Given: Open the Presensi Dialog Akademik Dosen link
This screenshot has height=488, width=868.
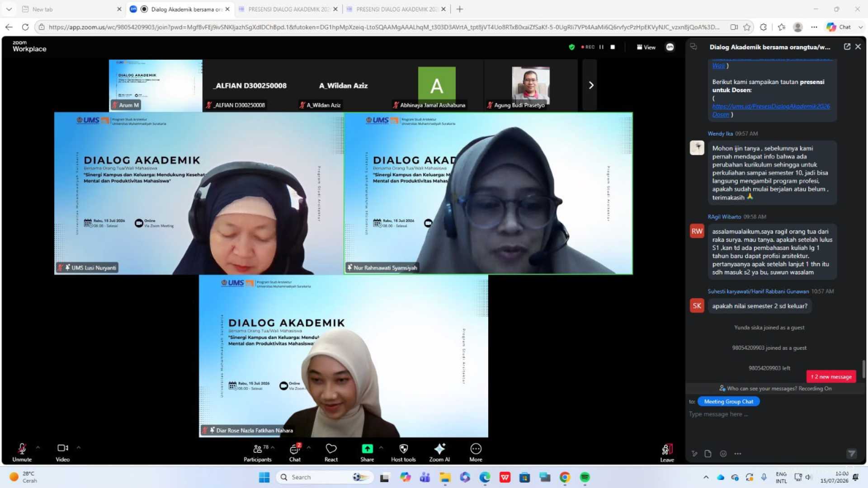Looking at the screenshot, I should pos(771,110).
